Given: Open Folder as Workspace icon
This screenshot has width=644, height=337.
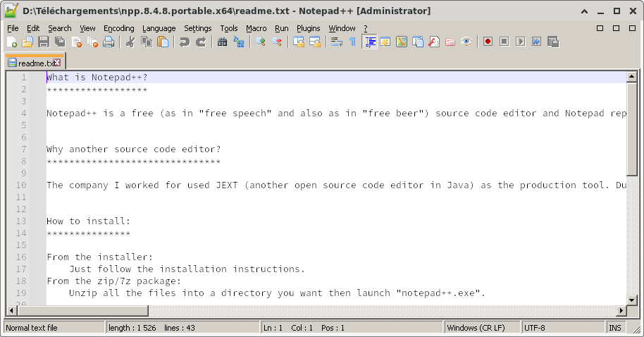Looking at the screenshot, I should [450, 42].
